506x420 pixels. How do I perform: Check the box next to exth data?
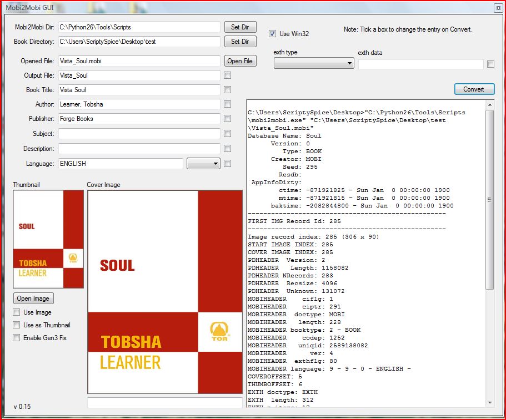tap(490, 64)
